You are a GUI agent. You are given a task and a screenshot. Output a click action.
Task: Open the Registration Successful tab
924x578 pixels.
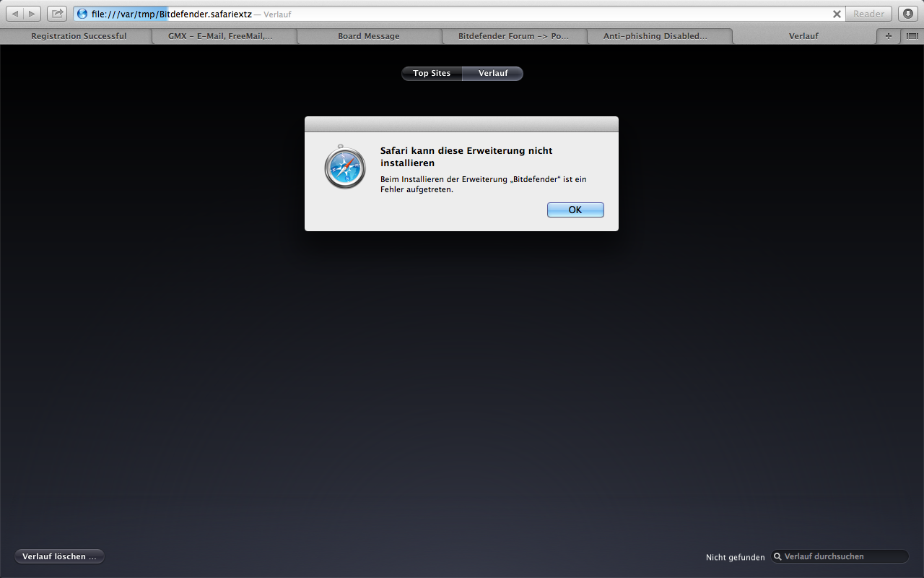coord(79,36)
